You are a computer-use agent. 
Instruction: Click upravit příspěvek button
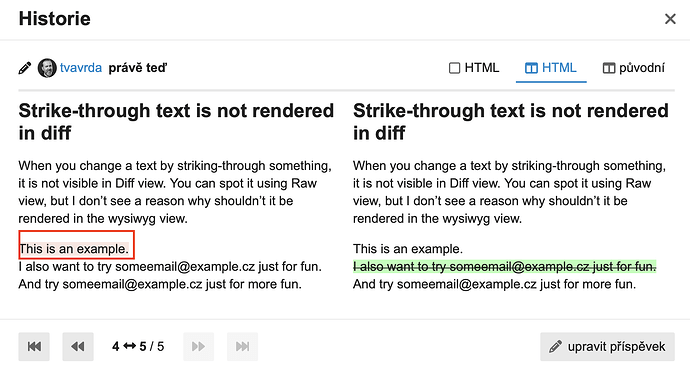pyautogui.click(x=607, y=346)
